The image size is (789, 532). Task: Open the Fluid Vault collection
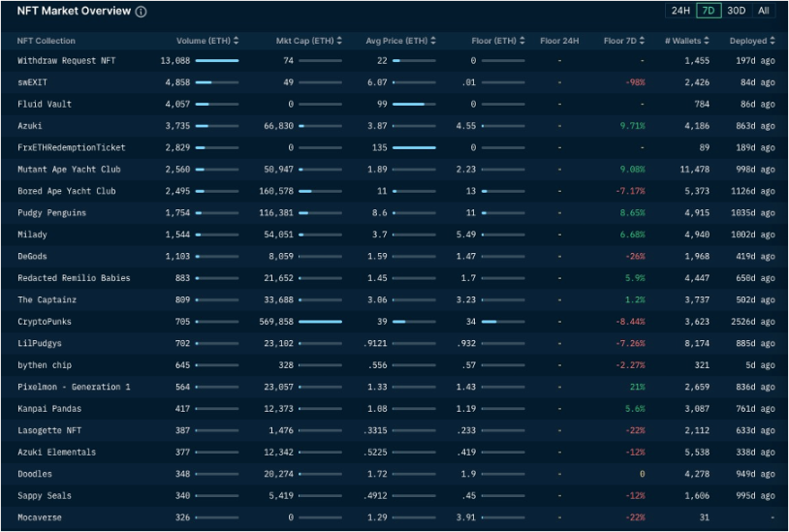pos(45,104)
